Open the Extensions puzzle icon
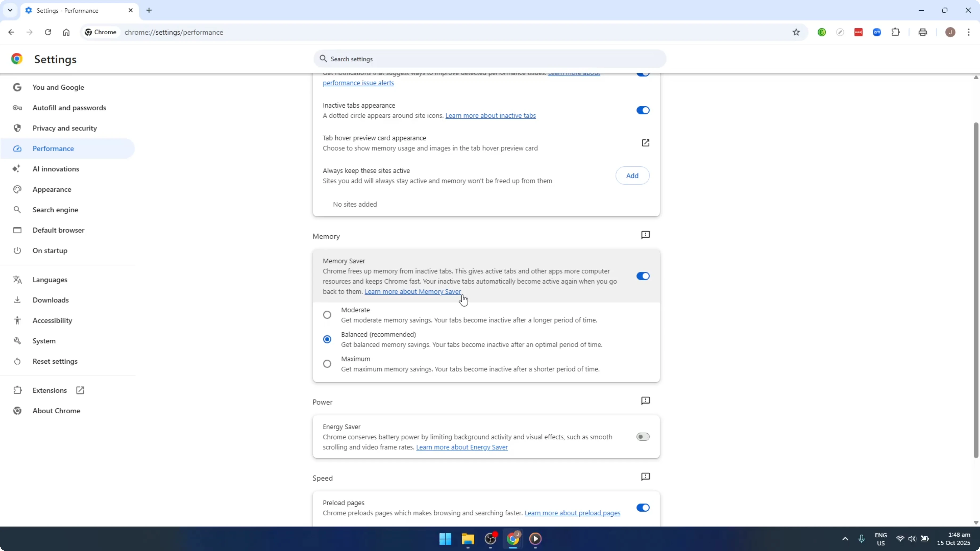 (896, 32)
